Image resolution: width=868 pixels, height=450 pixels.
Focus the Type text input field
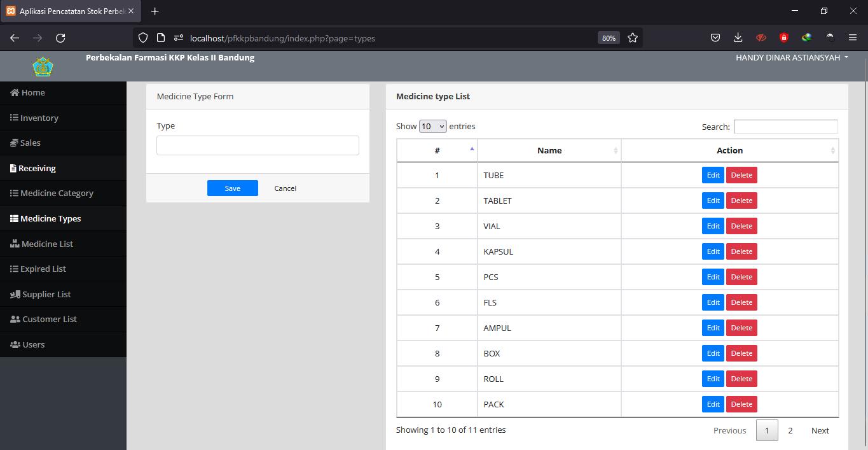click(258, 146)
